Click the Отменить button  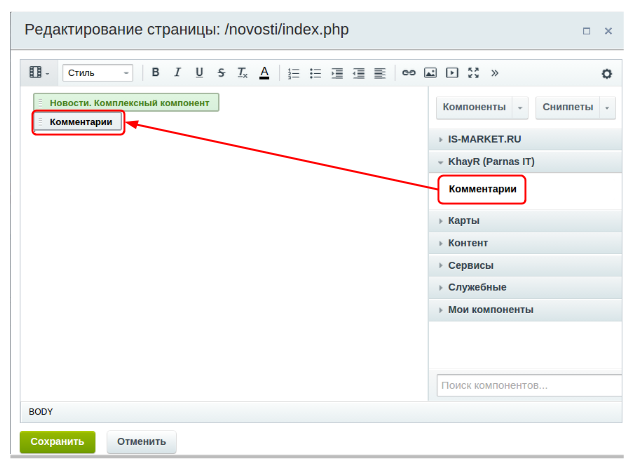point(141,441)
